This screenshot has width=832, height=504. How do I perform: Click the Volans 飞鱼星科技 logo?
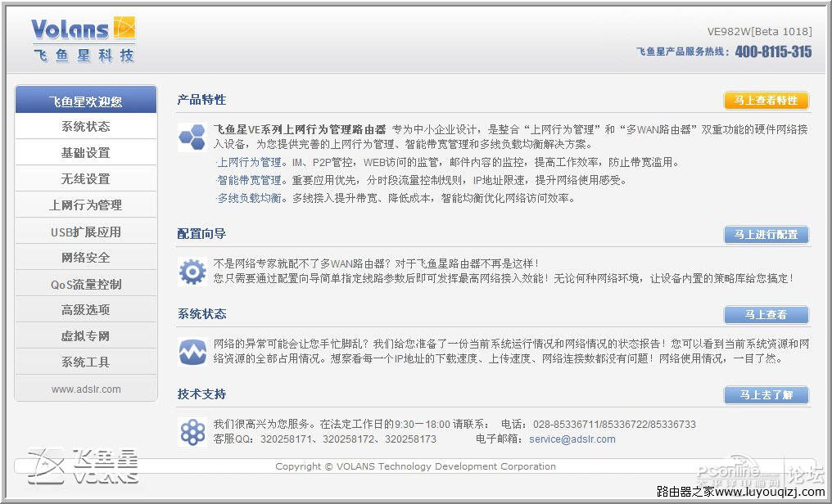(x=84, y=40)
